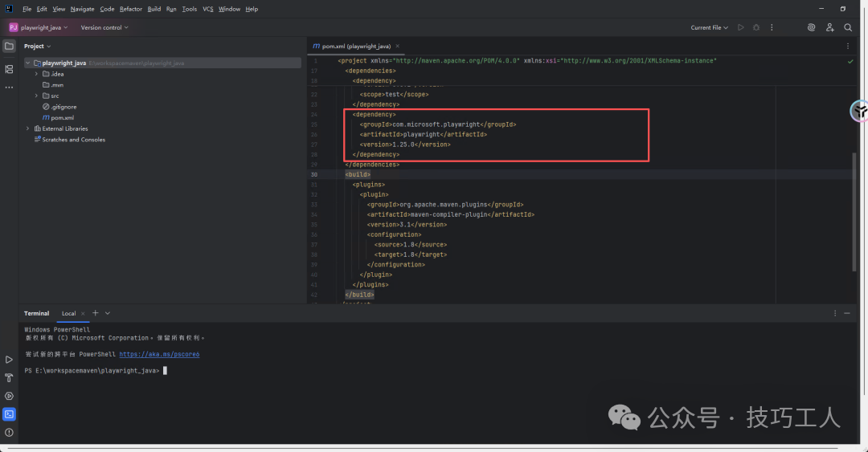Open terminal shell options dropdown arrow
The image size is (868, 452).
click(x=108, y=313)
